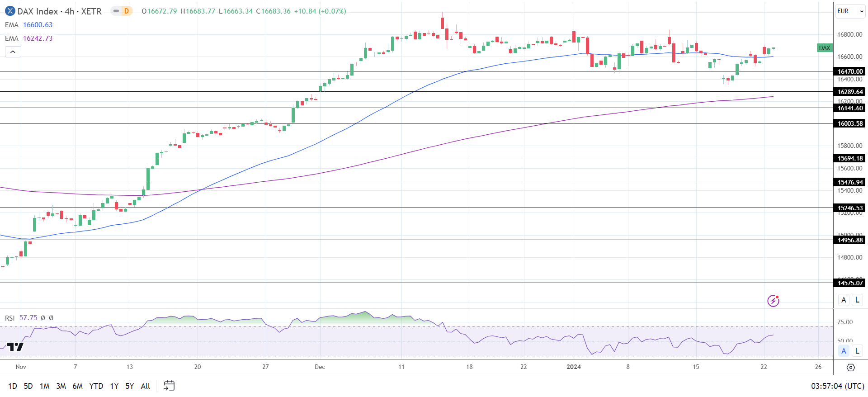868x397 pixels.
Task: Click the 75.00 level on RSI scale
Action: click(845, 322)
